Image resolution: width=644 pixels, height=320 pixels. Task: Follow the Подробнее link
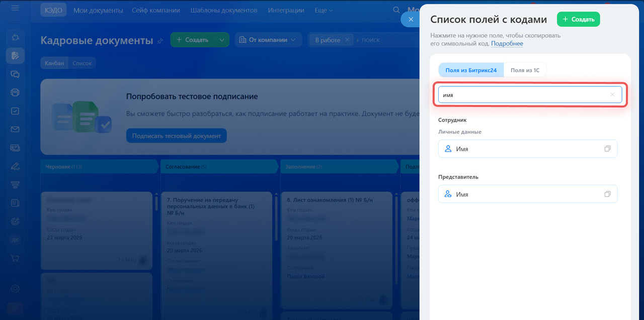(x=507, y=44)
